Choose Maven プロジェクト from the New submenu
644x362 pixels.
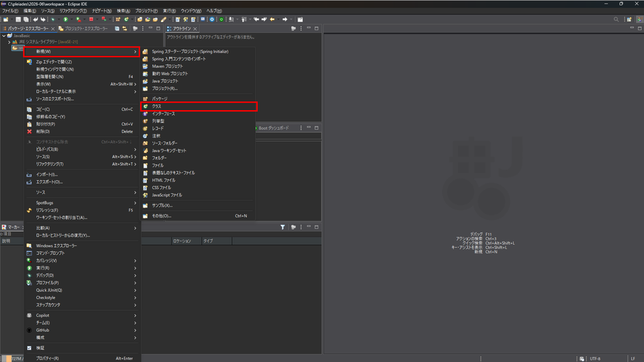(198, 66)
